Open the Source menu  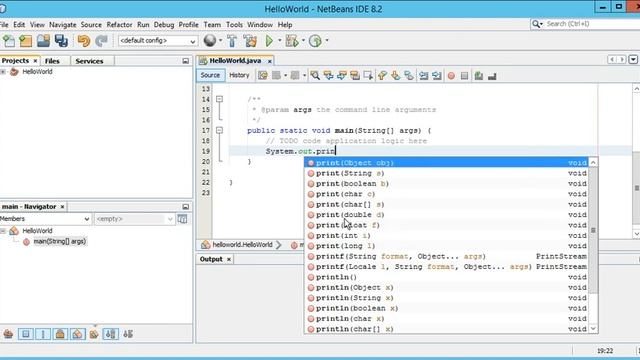(x=91, y=24)
